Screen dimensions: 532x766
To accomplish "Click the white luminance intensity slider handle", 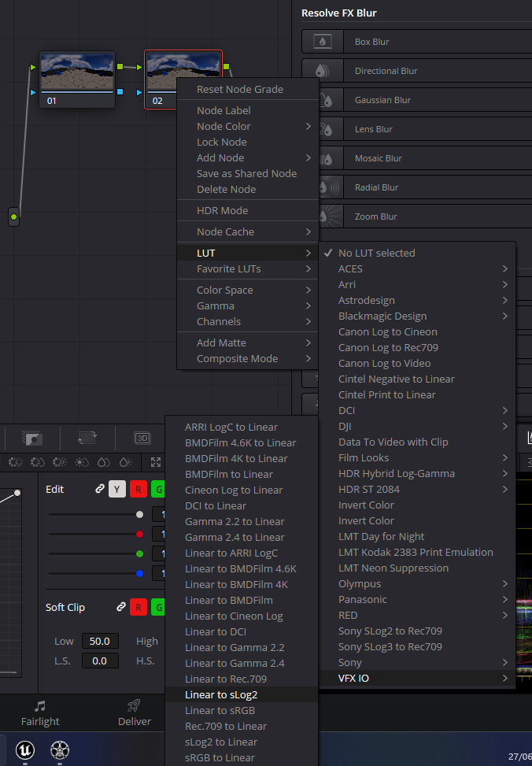I will 140,514.
